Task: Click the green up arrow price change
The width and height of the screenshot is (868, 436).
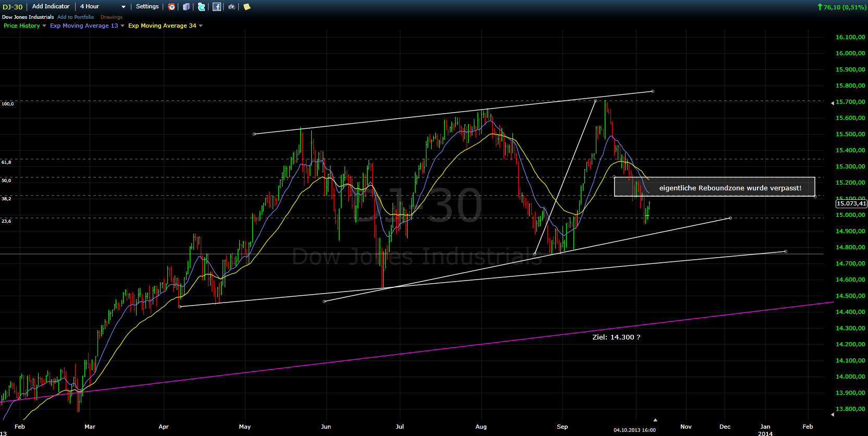Action: click(820, 7)
